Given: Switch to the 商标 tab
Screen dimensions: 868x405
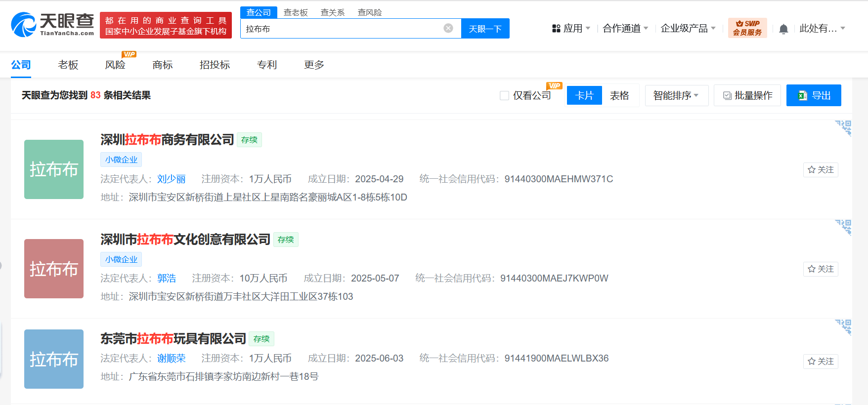Looking at the screenshot, I should click(x=163, y=65).
